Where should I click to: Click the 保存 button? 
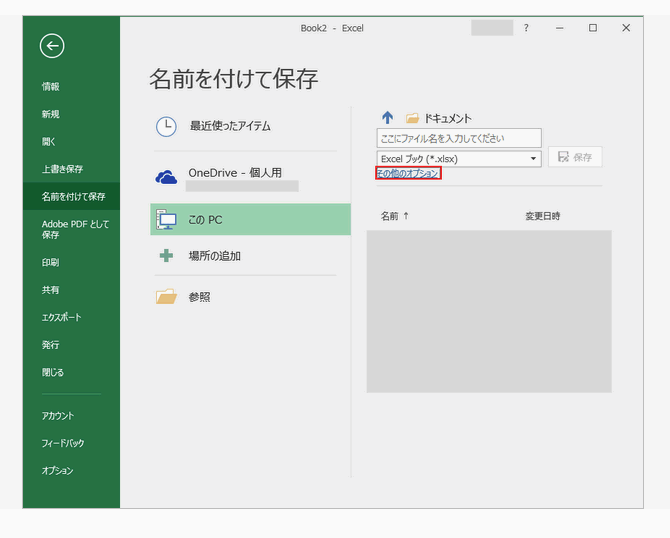coord(575,157)
